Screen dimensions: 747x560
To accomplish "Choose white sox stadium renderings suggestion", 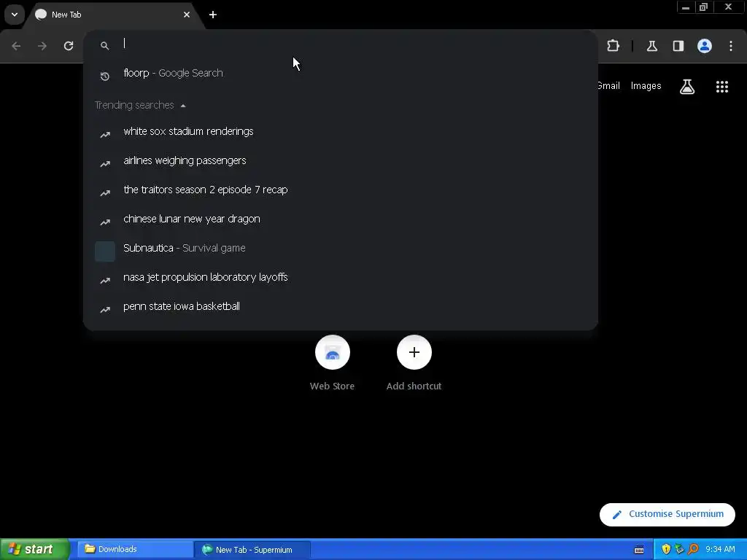I will click(341, 131).
